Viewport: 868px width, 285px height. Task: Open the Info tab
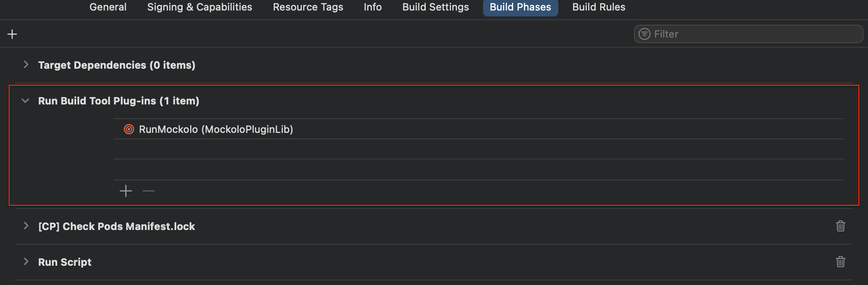(x=373, y=7)
